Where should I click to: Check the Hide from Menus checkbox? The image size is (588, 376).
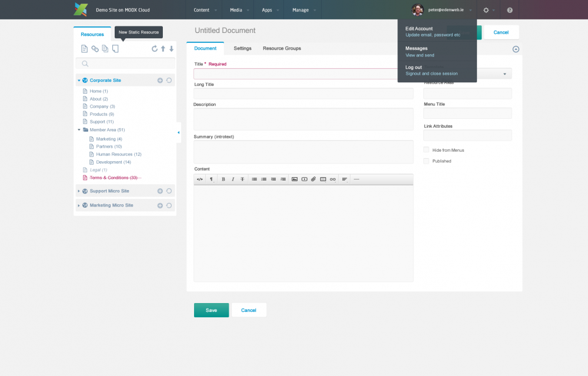[426, 150]
